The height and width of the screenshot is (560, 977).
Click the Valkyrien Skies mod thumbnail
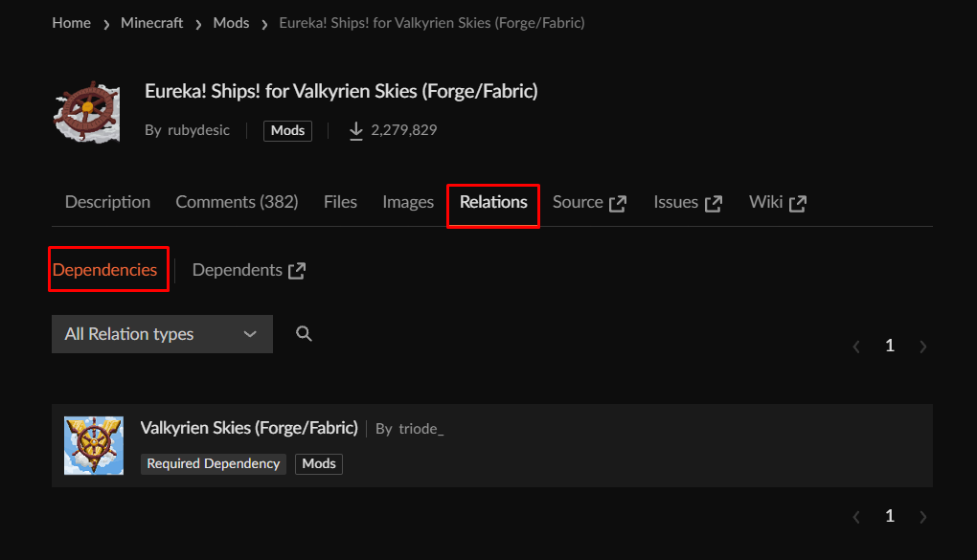pyautogui.click(x=94, y=445)
